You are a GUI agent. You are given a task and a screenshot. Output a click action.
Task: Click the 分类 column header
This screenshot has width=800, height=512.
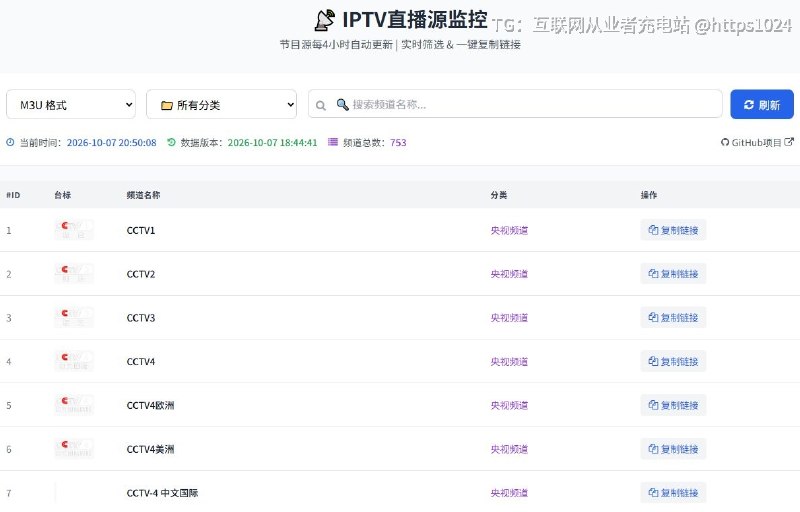pyautogui.click(x=499, y=195)
